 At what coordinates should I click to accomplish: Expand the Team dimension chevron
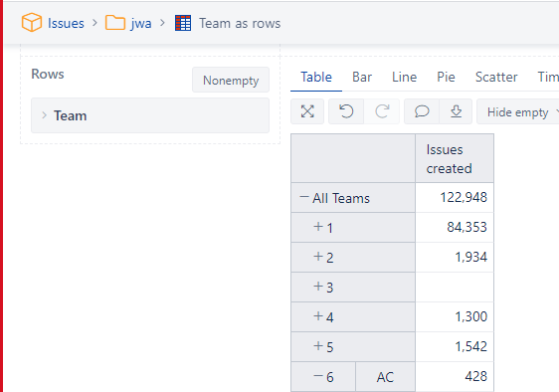[x=44, y=115]
